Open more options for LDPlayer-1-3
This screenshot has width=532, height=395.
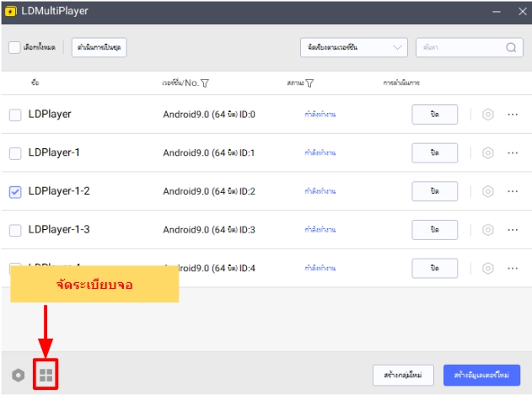pos(513,230)
